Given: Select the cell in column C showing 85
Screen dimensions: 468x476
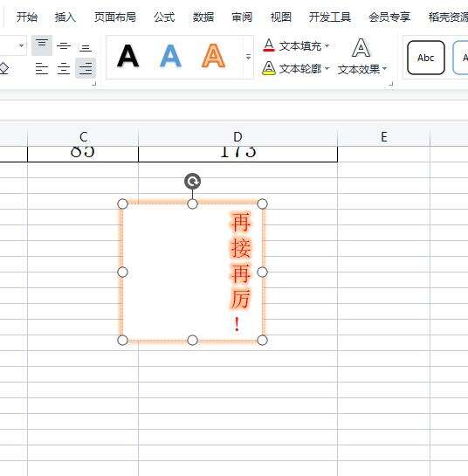Looking at the screenshot, I should [x=83, y=154].
